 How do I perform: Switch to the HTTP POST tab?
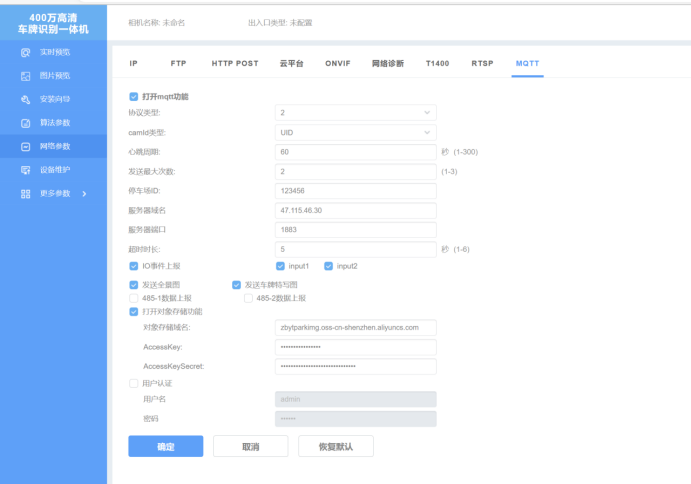[x=235, y=63]
